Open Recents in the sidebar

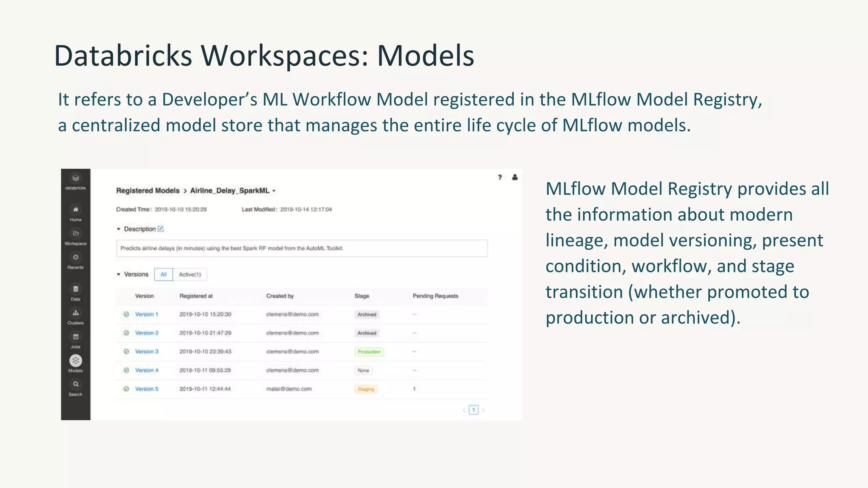[x=75, y=258]
